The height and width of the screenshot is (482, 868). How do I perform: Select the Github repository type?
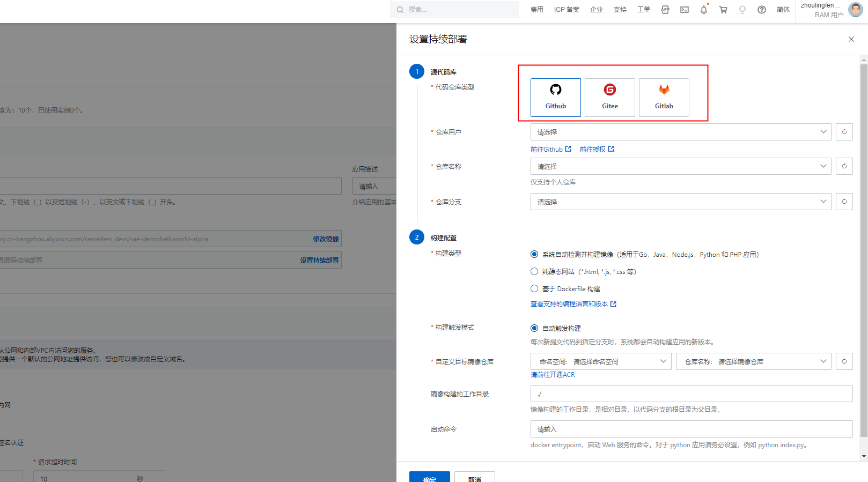[555, 98]
